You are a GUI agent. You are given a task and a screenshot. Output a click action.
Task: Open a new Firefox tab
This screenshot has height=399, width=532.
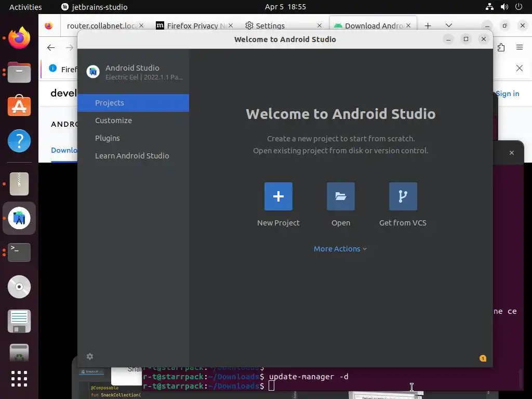(428, 26)
